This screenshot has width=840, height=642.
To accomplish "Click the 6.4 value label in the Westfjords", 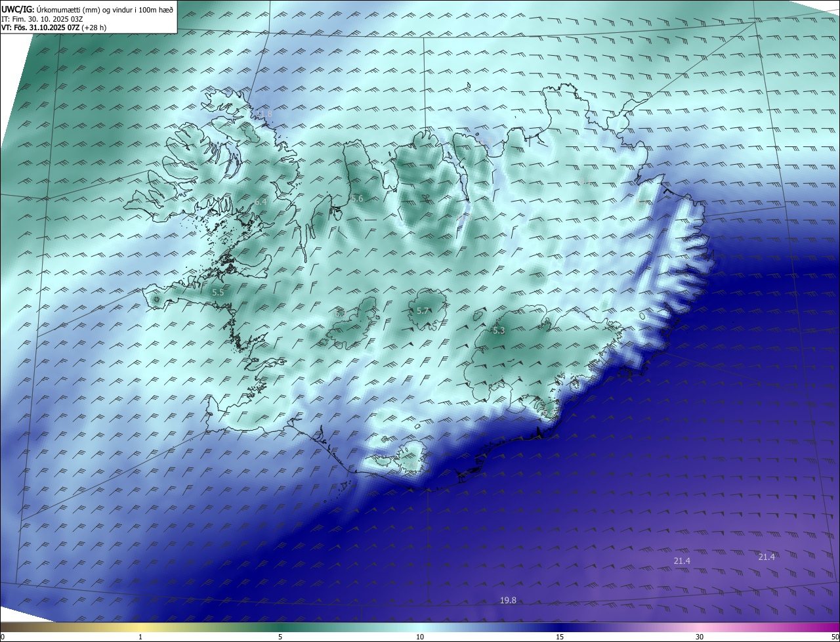I will [261, 202].
